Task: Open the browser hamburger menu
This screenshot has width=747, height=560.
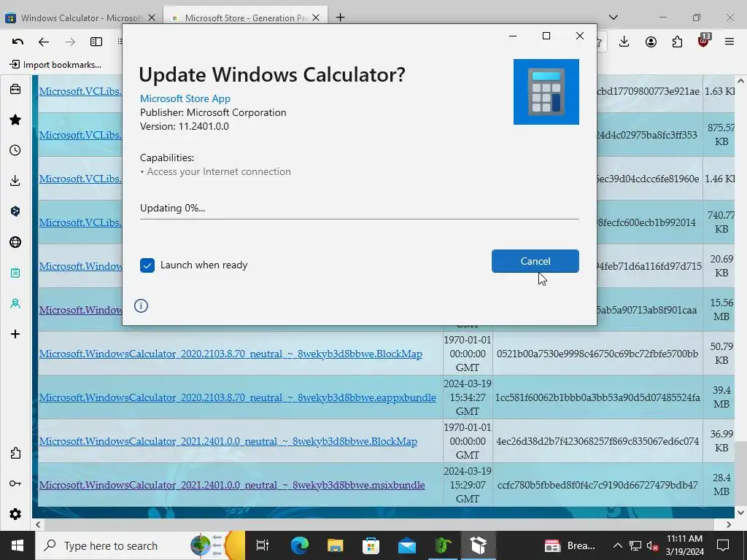Action: (729, 42)
